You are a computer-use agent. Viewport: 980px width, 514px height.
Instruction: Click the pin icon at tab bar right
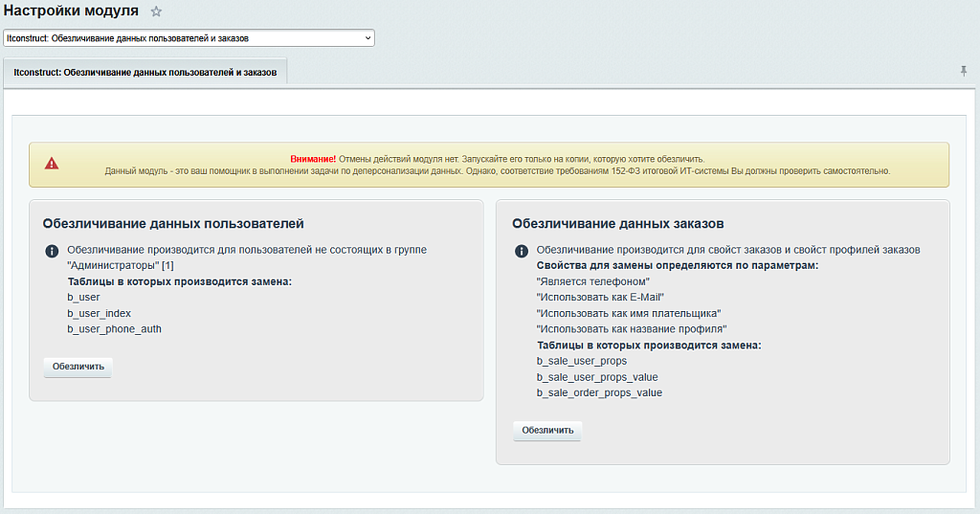964,71
